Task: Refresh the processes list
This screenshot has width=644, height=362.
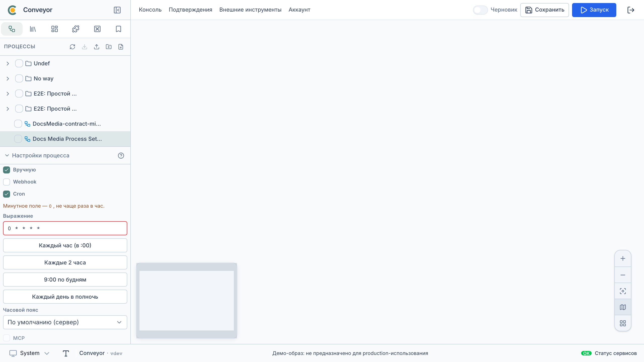Action: pyautogui.click(x=72, y=47)
